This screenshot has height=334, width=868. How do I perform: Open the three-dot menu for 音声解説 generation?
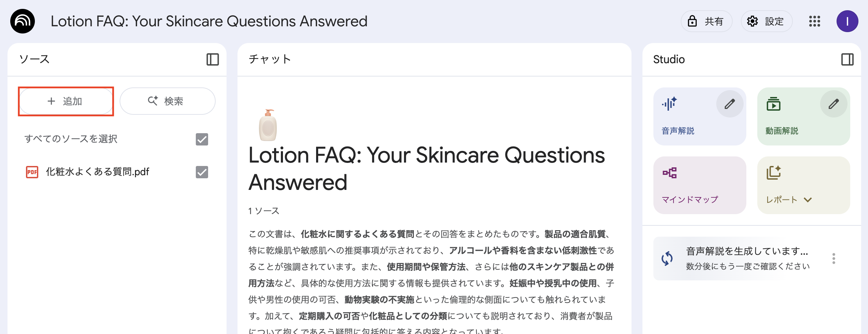[x=834, y=259]
